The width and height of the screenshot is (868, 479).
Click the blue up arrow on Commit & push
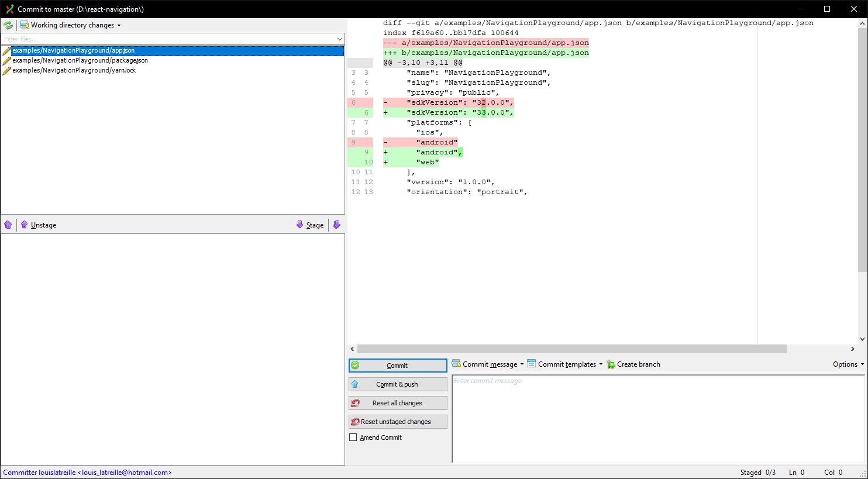coord(356,384)
